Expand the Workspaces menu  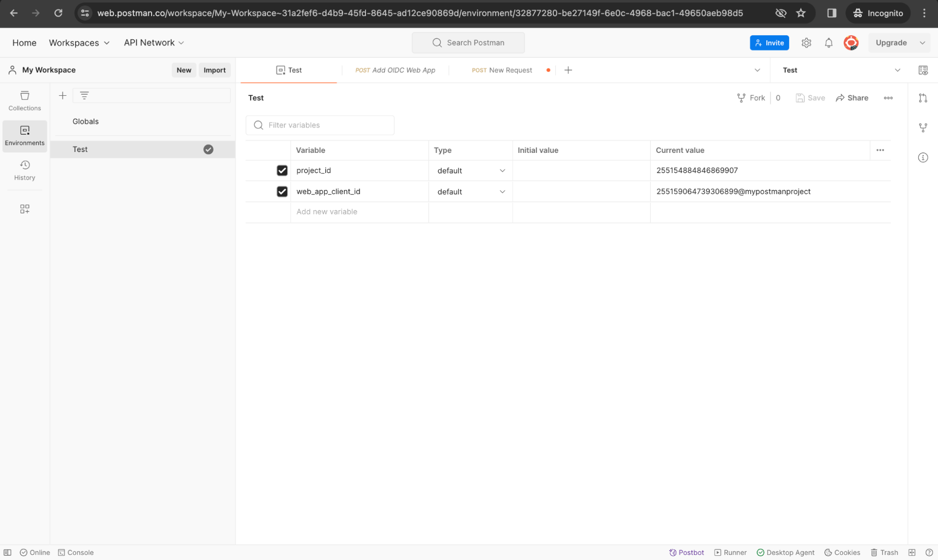[79, 43]
